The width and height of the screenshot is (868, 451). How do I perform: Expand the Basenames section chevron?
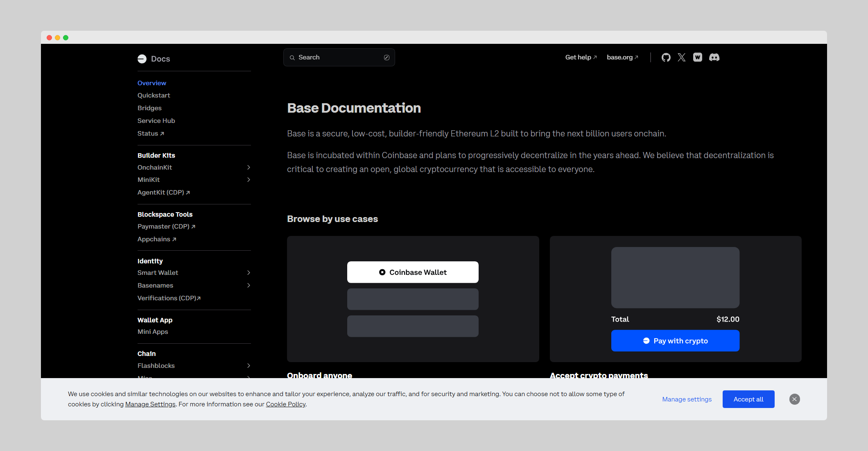coord(249,286)
